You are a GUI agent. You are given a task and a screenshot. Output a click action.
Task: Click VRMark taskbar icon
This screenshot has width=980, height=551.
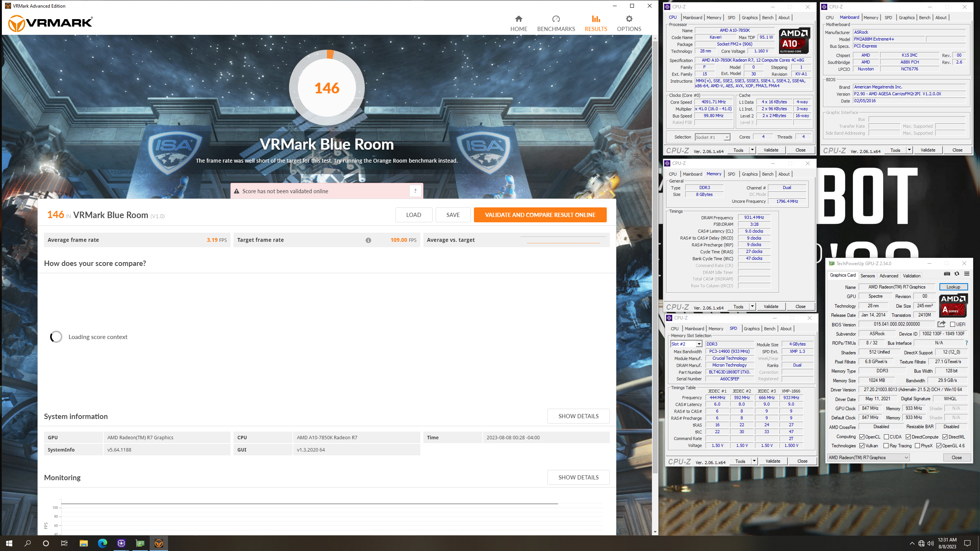point(159,543)
